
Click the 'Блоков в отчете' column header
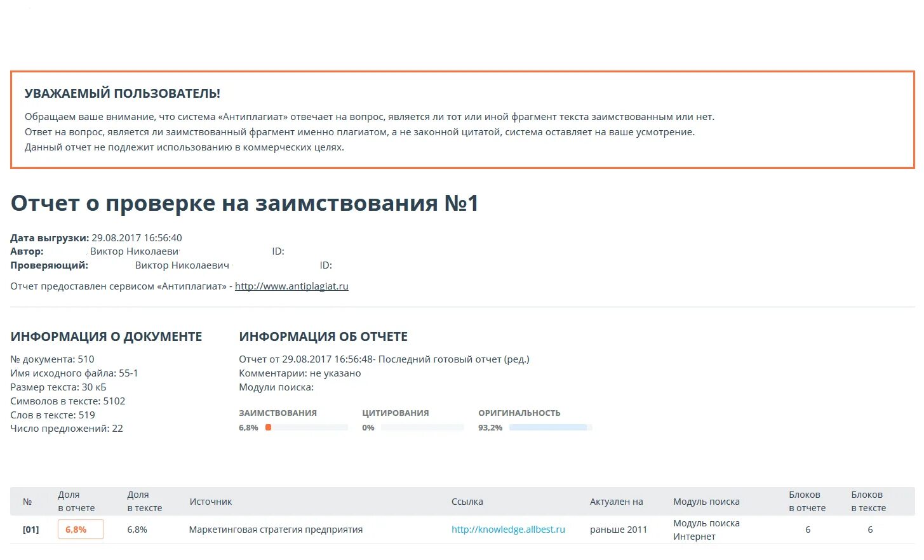(x=807, y=502)
